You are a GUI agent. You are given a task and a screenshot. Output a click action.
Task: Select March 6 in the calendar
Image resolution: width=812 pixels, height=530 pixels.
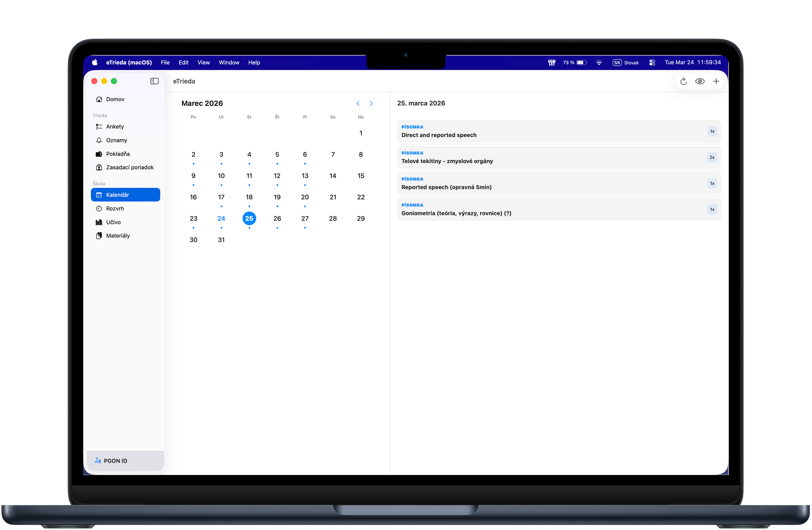click(x=305, y=154)
